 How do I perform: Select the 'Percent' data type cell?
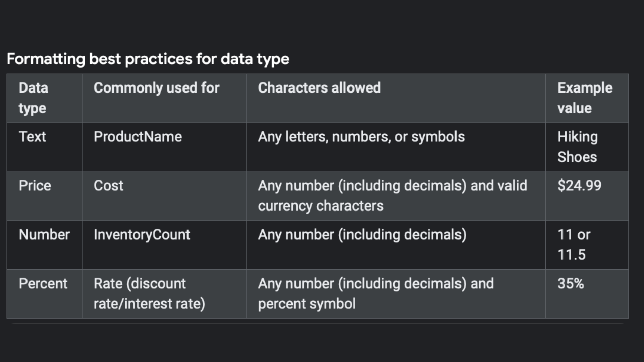coord(44,294)
